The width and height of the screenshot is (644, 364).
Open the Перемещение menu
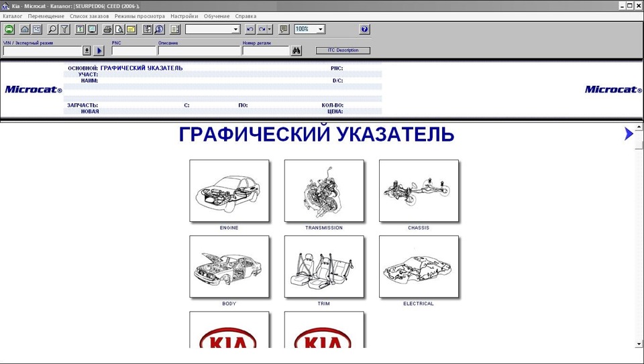(x=46, y=16)
